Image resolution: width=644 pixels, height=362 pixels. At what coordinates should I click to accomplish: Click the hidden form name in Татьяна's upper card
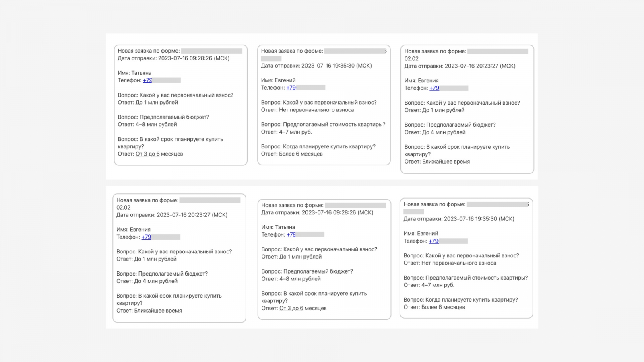coord(211,51)
